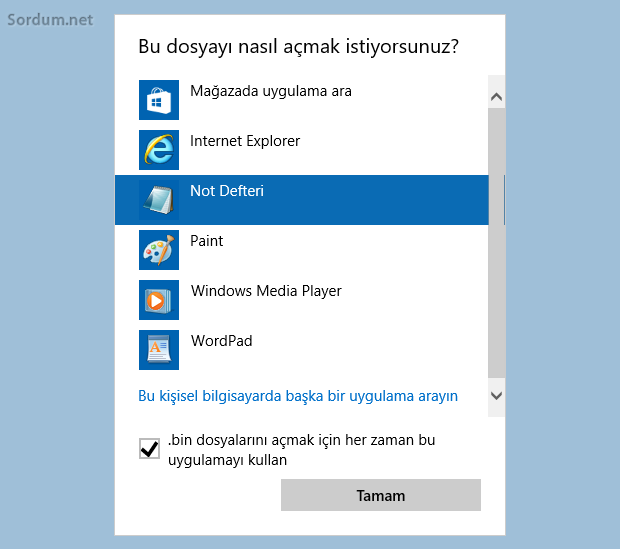This screenshot has height=549, width=620.
Task: Select "Not Defteri" label in list
Action: coord(227,191)
